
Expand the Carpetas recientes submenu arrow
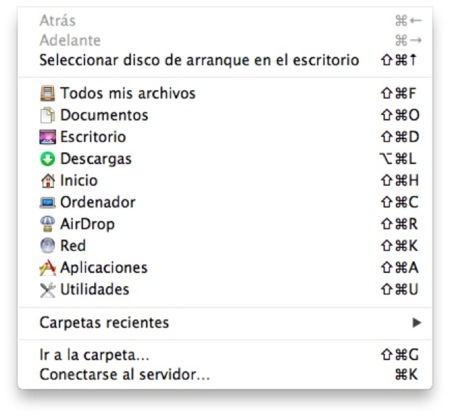pos(416,323)
